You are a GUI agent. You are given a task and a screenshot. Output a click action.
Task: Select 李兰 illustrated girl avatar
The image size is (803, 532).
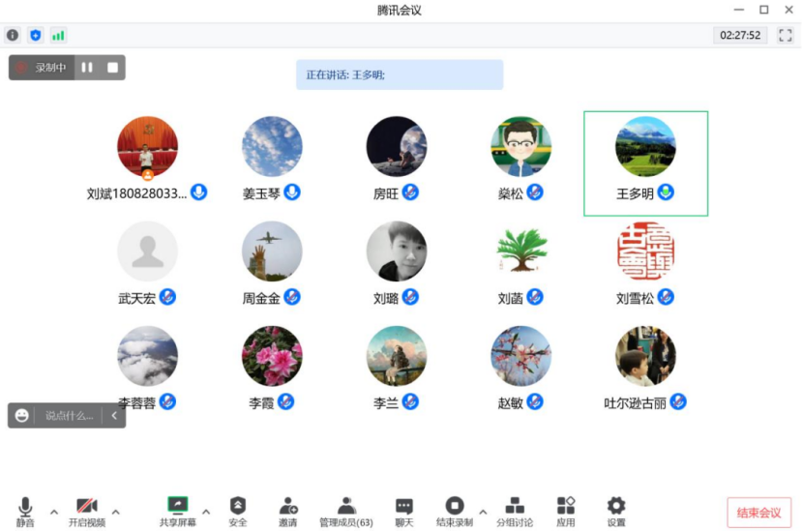397,356
